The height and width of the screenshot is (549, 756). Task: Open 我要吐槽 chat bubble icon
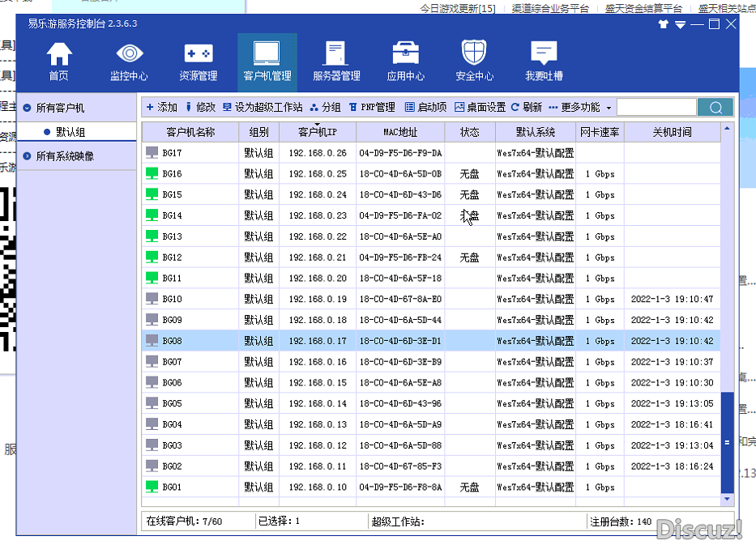544,53
